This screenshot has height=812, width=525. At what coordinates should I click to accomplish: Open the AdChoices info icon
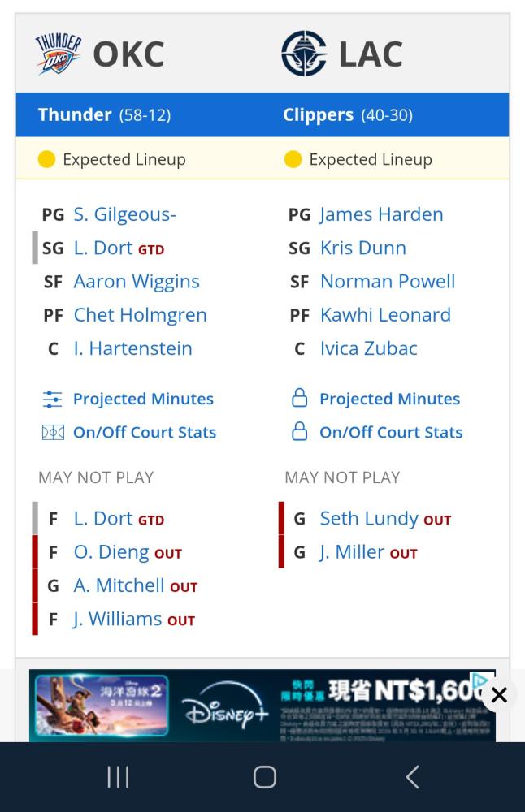[482, 680]
